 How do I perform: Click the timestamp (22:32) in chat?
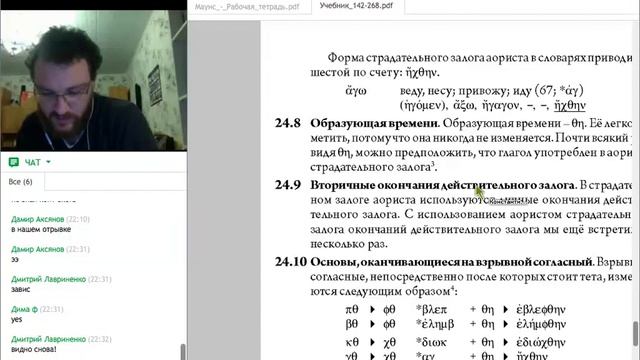coord(100,339)
